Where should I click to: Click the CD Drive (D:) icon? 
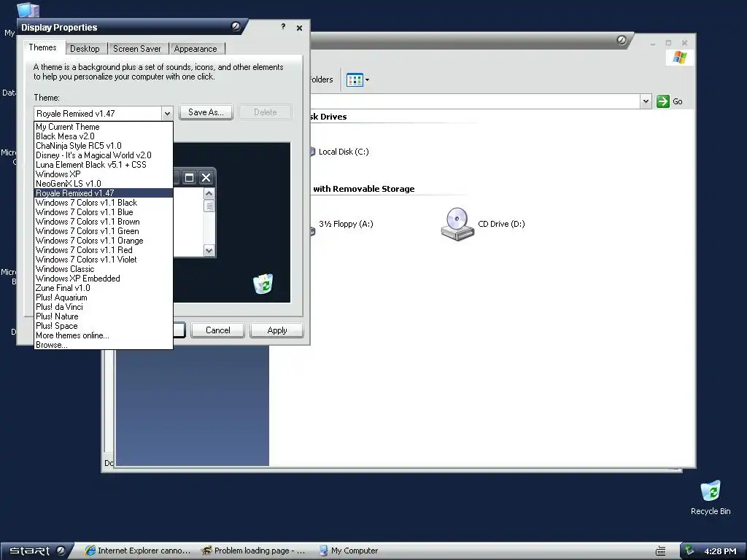pyautogui.click(x=457, y=224)
